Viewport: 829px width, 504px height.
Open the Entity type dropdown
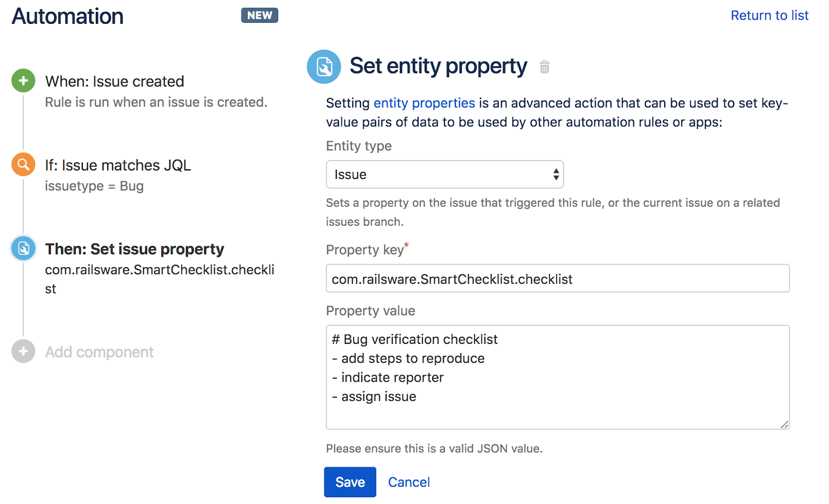[444, 175]
